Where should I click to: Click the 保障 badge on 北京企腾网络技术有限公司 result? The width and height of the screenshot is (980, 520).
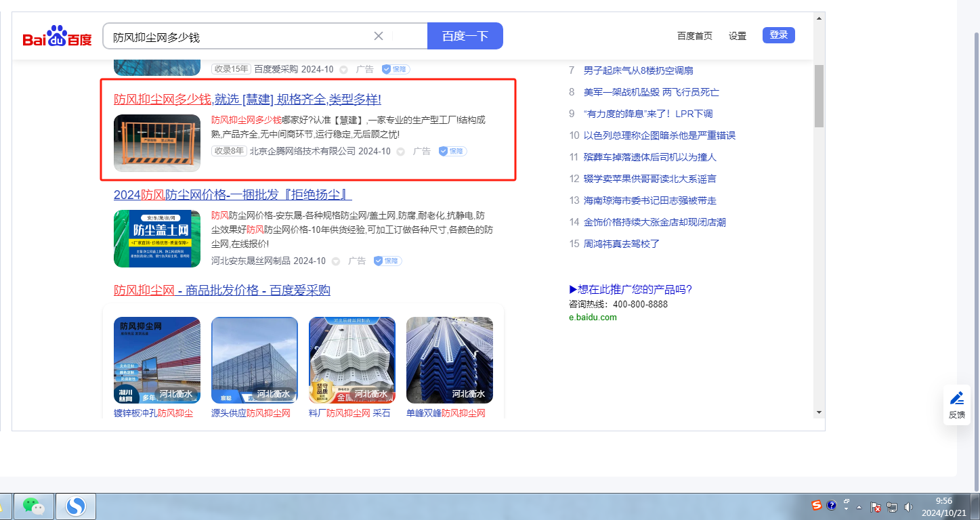tap(452, 151)
